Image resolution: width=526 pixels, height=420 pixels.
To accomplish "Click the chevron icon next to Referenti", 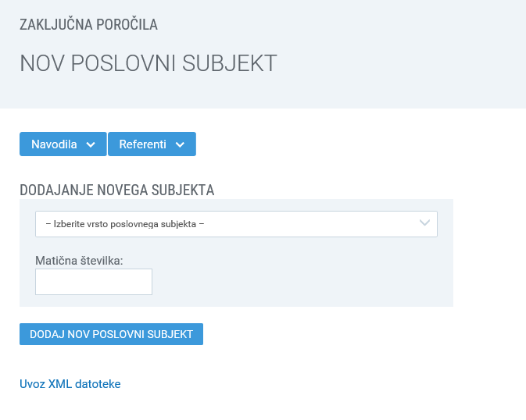I will 181,144.
